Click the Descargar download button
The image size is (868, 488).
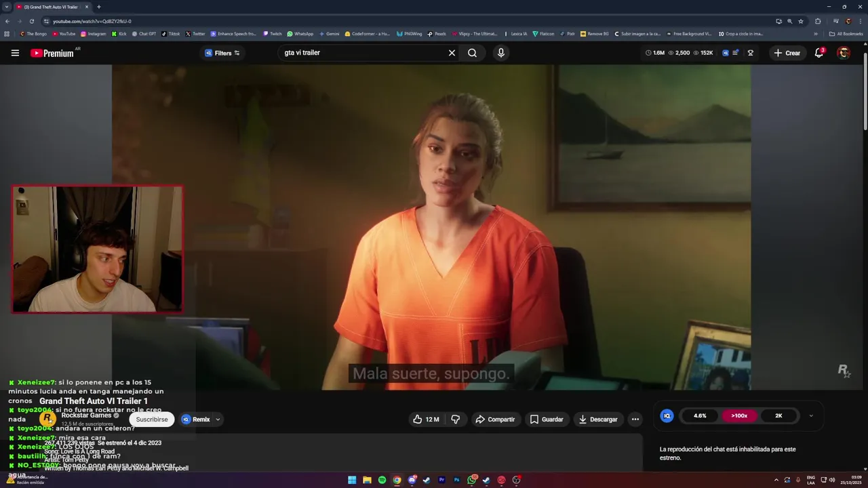(597, 420)
